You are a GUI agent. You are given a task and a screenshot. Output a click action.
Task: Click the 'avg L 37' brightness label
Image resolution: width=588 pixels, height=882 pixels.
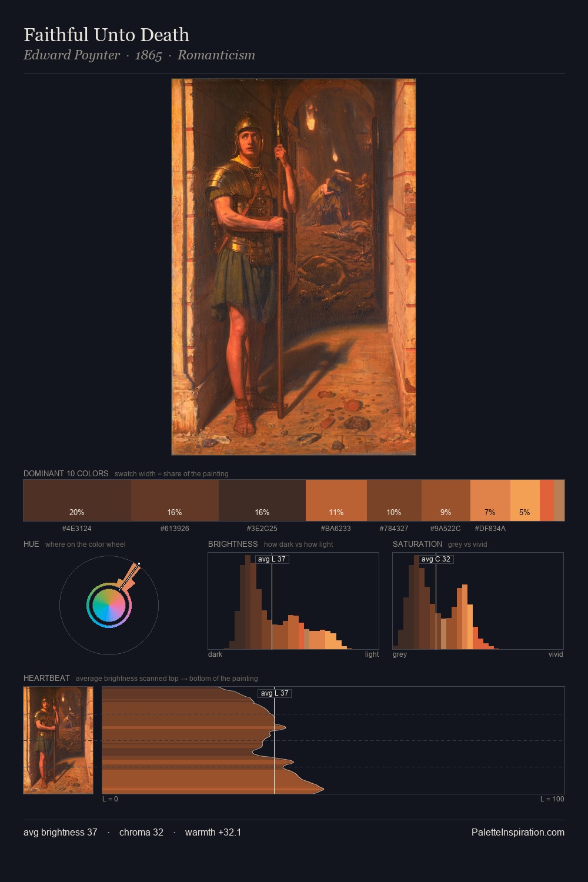272,559
